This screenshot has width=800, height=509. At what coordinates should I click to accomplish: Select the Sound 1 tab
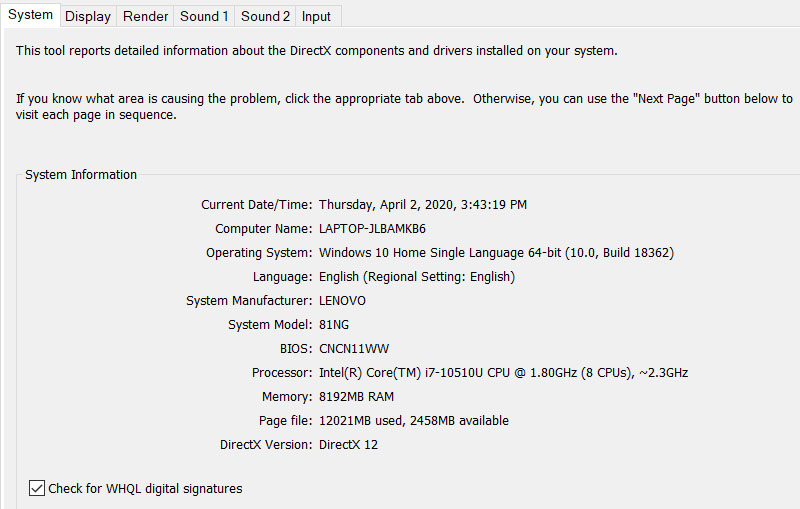[204, 16]
